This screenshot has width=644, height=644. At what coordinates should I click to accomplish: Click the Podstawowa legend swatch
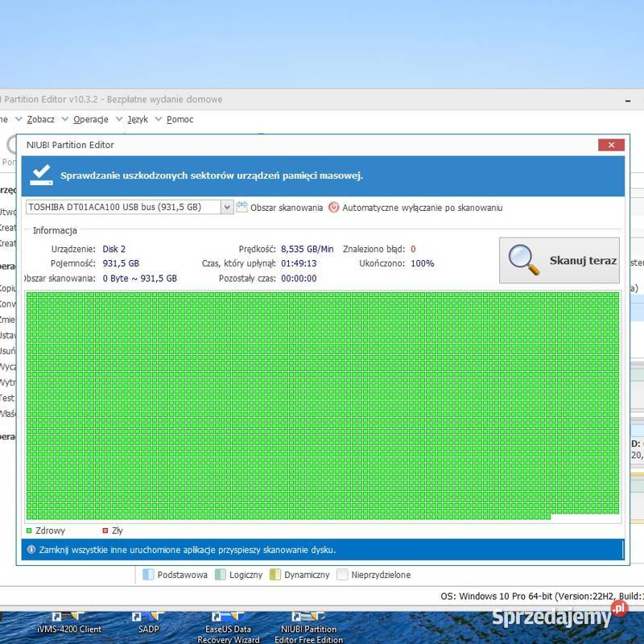pyautogui.click(x=148, y=575)
